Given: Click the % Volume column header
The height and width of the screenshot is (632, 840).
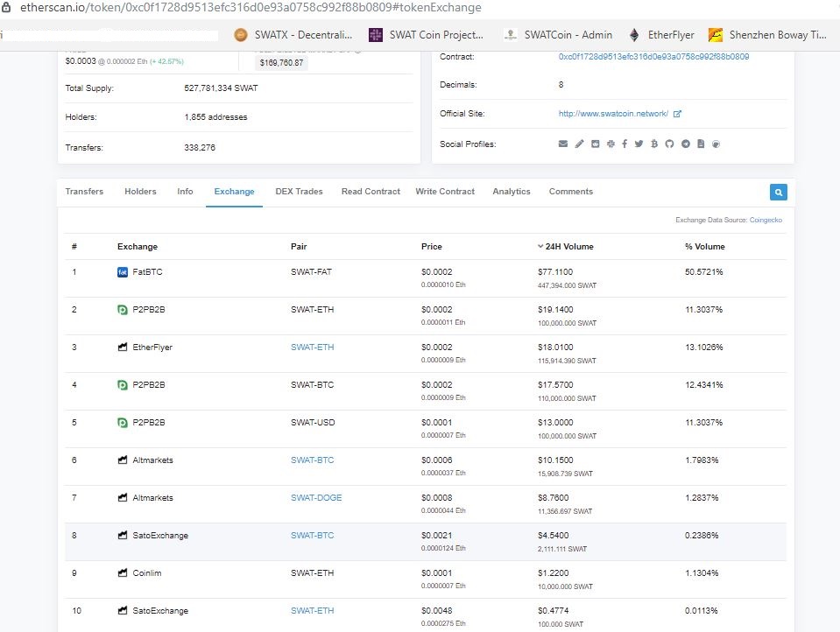Looking at the screenshot, I should [x=704, y=246].
